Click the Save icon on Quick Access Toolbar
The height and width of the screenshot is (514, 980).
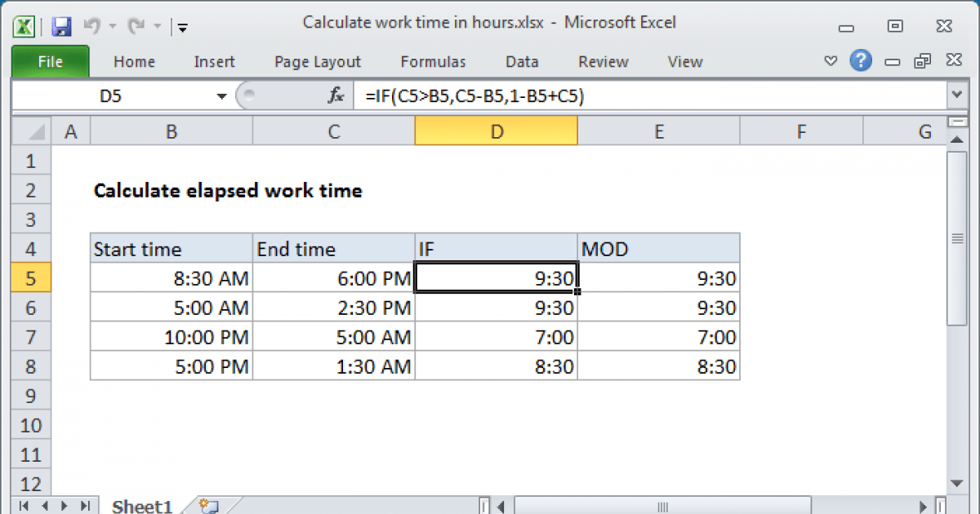(60, 26)
